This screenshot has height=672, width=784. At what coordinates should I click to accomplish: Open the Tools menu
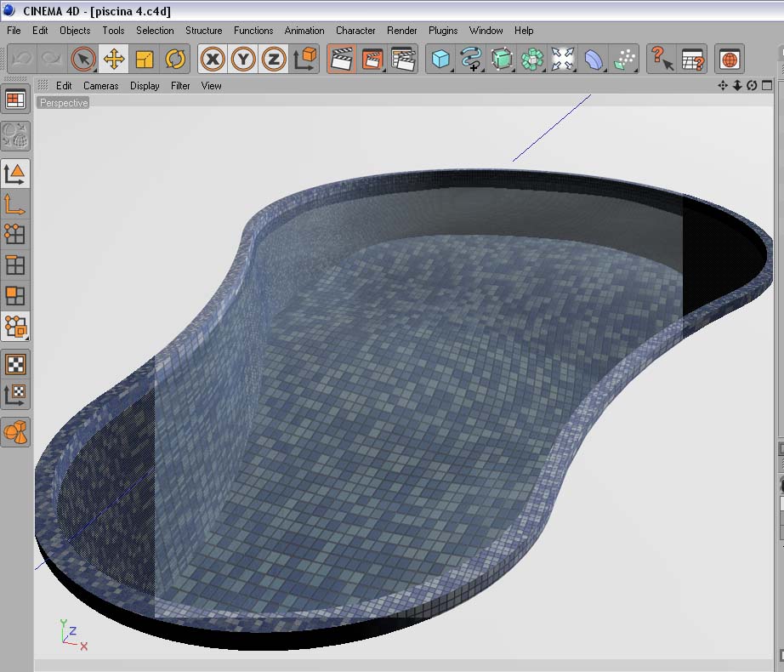(x=113, y=31)
